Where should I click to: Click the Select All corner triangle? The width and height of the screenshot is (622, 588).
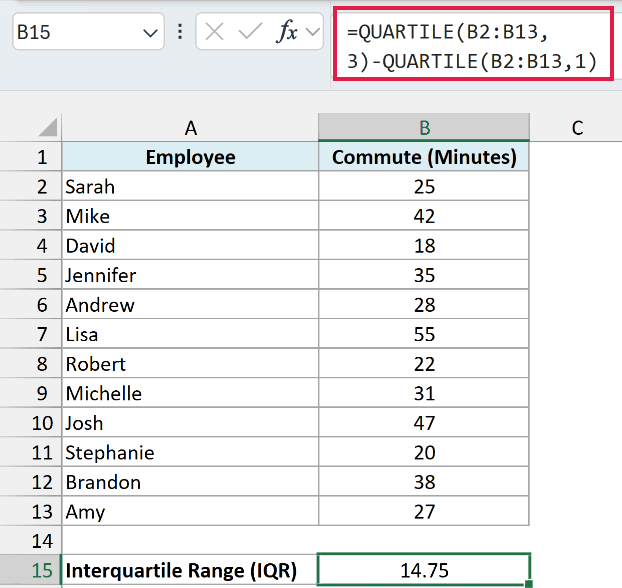click(48, 127)
